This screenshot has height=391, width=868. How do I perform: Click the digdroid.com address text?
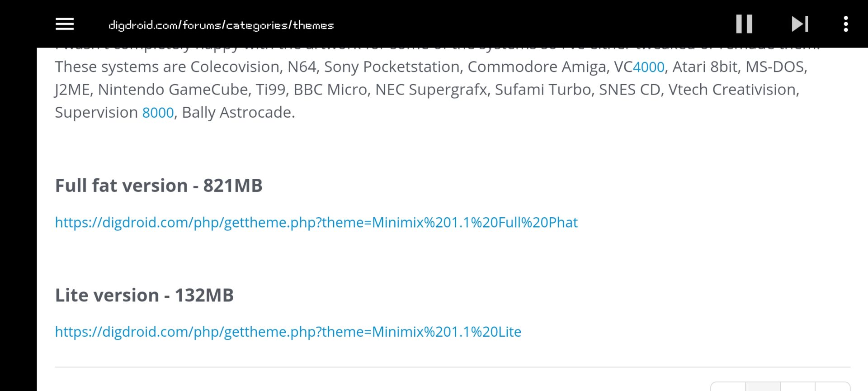pos(221,25)
